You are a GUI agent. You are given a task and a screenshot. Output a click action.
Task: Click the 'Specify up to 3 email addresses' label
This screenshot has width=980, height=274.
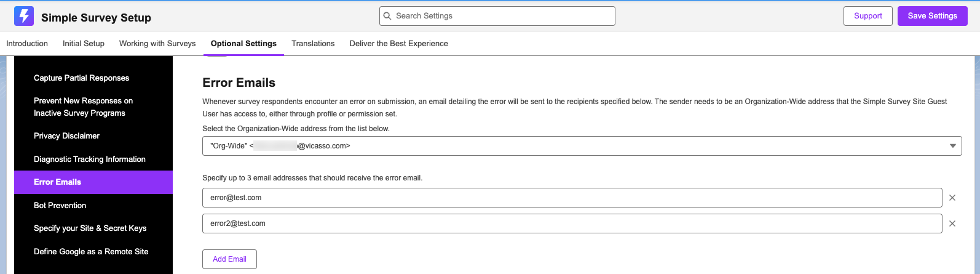pyautogui.click(x=312, y=178)
